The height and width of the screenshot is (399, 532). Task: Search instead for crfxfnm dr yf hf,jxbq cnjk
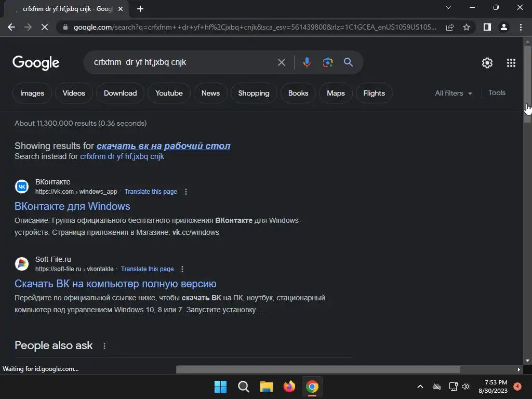[x=122, y=156]
